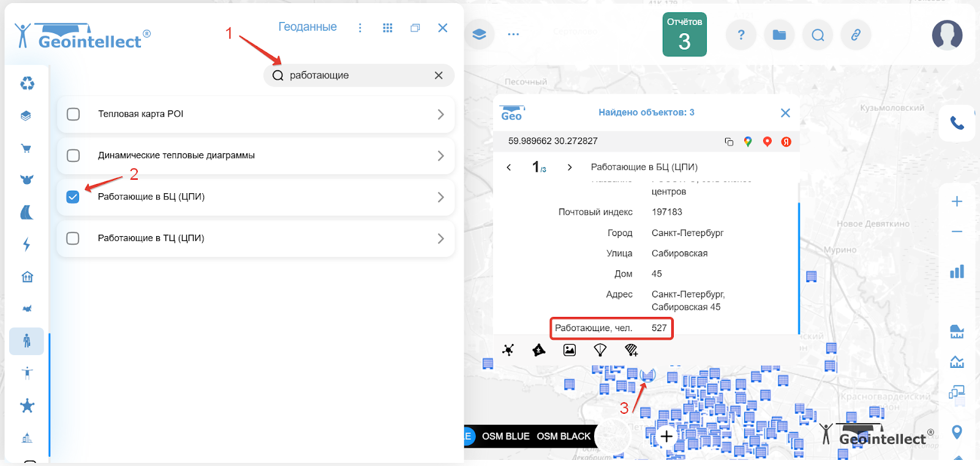This screenshot has width=980, height=466.
Task: Expand Динамические тепловые диаграммы chevron
Action: pos(440,156)
